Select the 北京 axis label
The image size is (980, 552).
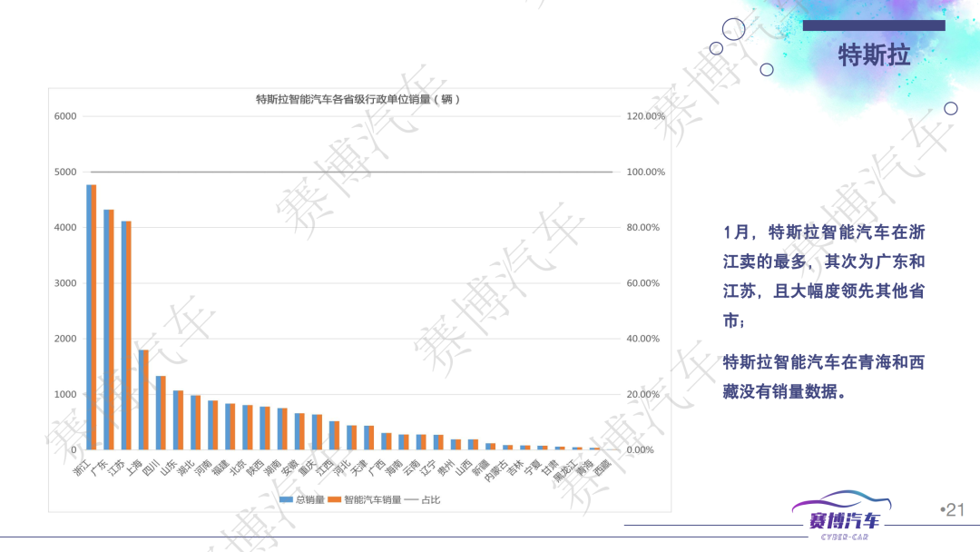238,468
